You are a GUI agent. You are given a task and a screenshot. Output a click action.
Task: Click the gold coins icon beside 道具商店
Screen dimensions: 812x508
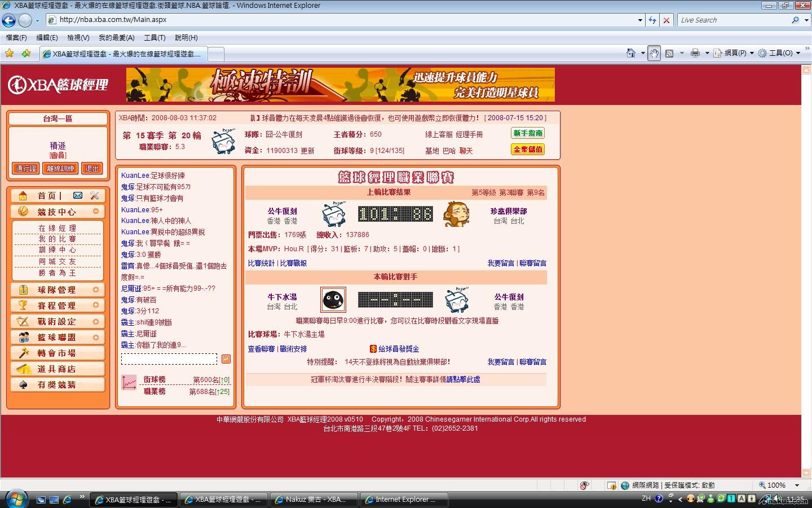tap(23, 369)
